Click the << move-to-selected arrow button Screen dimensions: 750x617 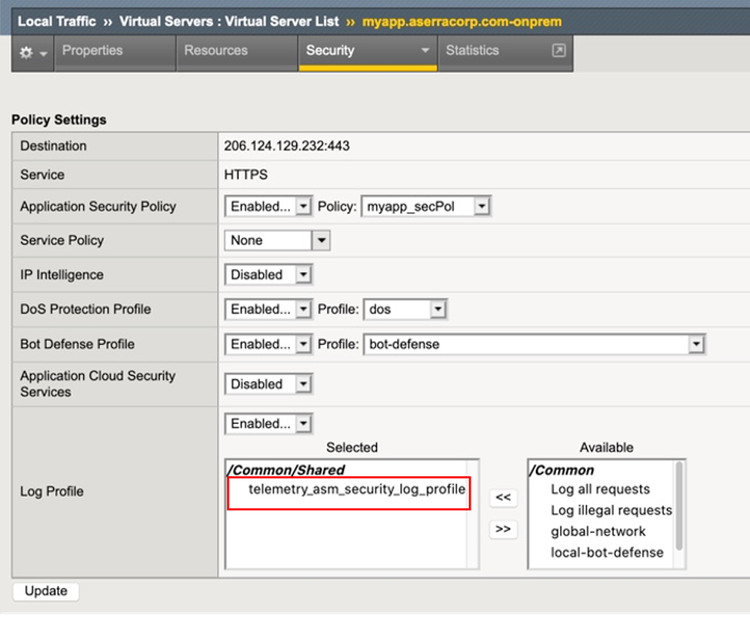(x=504, y=497)
